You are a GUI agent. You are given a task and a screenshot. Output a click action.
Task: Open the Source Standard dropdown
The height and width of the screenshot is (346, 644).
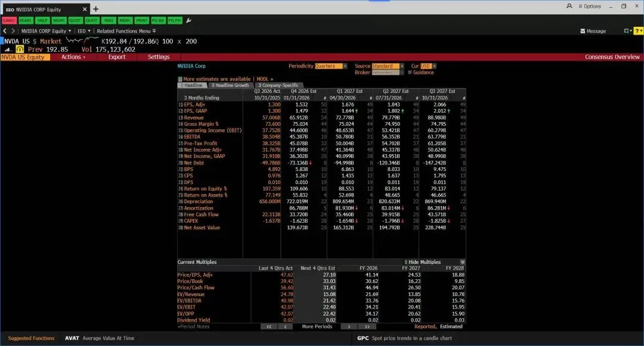[388, 66]
